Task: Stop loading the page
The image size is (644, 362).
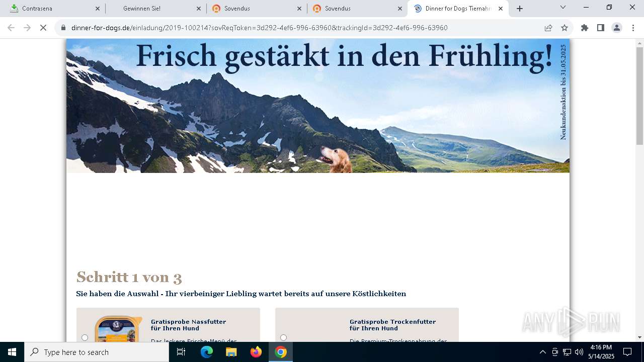Action: [x=43, y=28]
